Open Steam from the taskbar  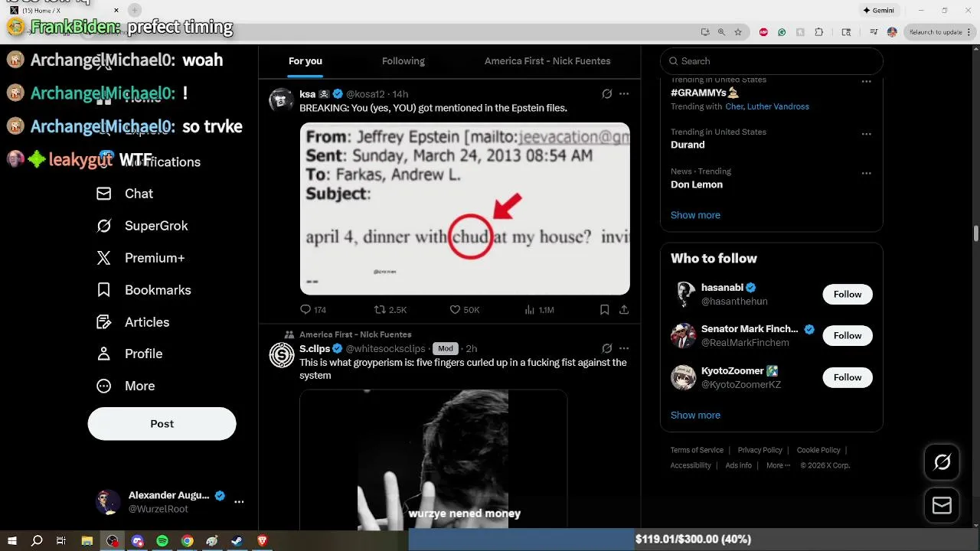click(237, 541)
